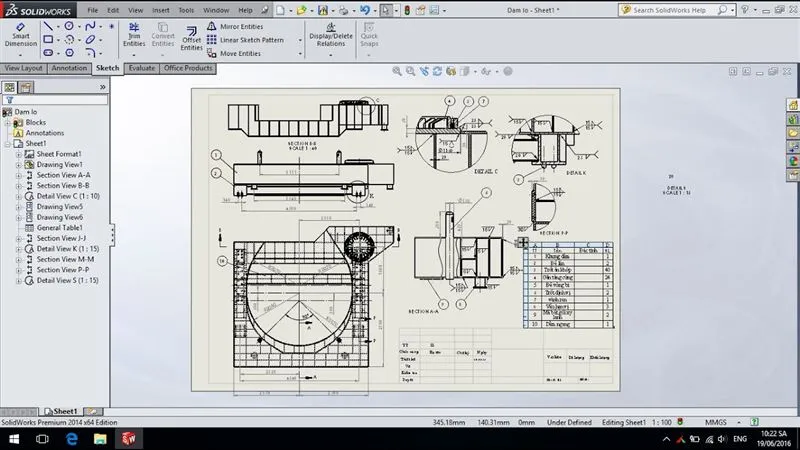Screen dimensions: 800x450
Task: Select the Line sketch tool
Action: point(50,26)
